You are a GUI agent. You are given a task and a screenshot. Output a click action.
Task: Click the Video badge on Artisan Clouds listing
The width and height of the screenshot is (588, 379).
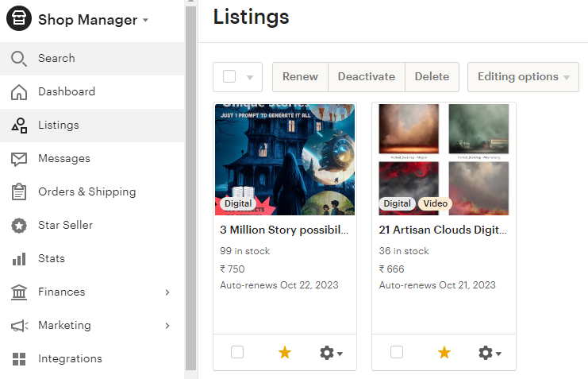point(436,203)
